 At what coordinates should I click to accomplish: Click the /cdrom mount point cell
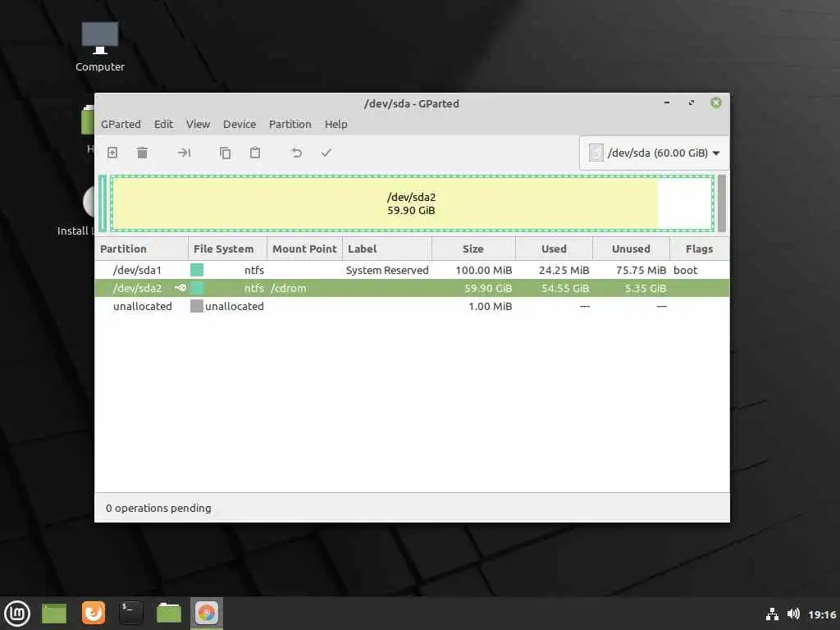(x=288, y=288)
